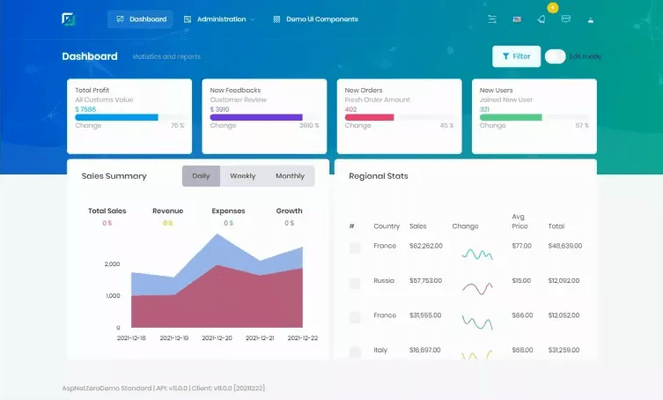Click the Total Profit progress bar
Screen dimensions: 663x400
(130, 117)
